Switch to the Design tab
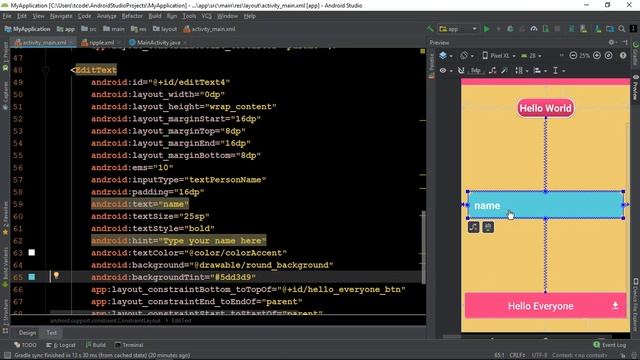This screenshot has width=640, height=360. pyautogui.click(x=27, y=333)
